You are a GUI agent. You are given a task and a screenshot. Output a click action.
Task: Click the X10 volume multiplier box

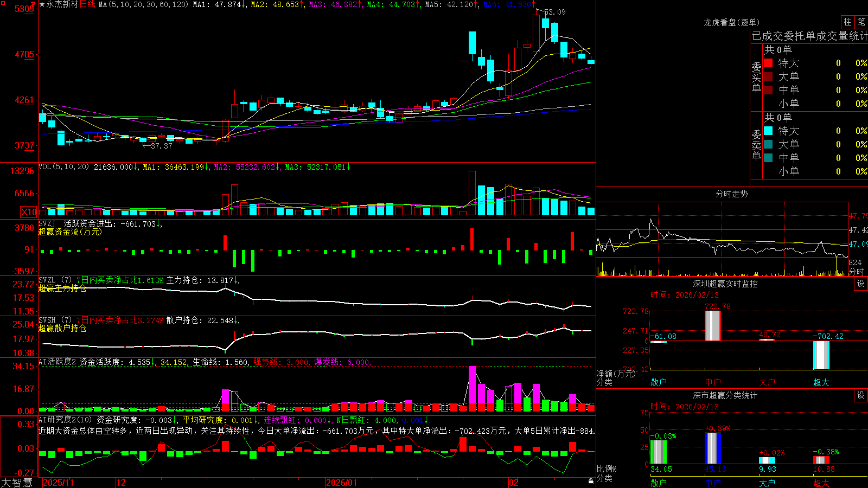29,212
